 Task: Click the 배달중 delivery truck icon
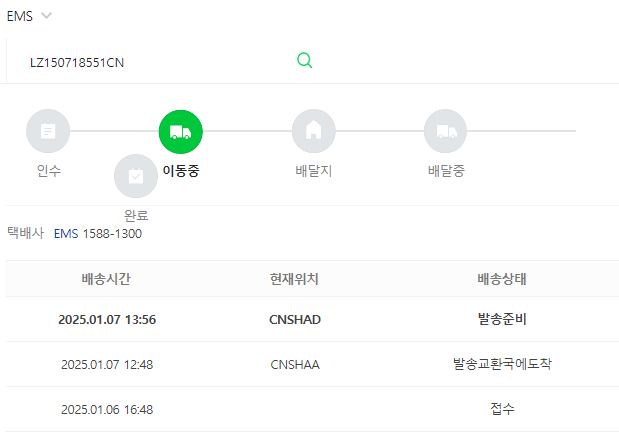point(446,131)
